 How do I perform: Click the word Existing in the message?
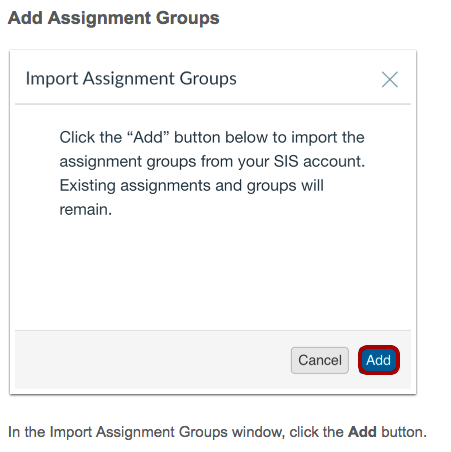pyautogui.click(x=88, y=186)
